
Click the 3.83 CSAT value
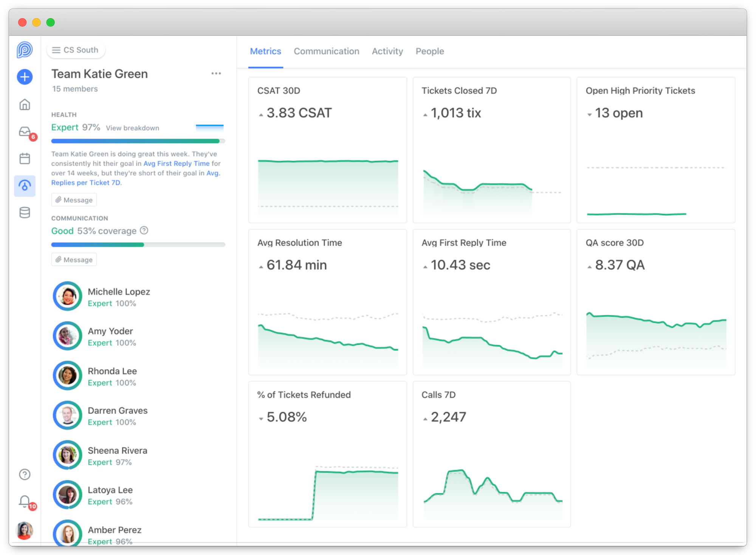(299, 113)
